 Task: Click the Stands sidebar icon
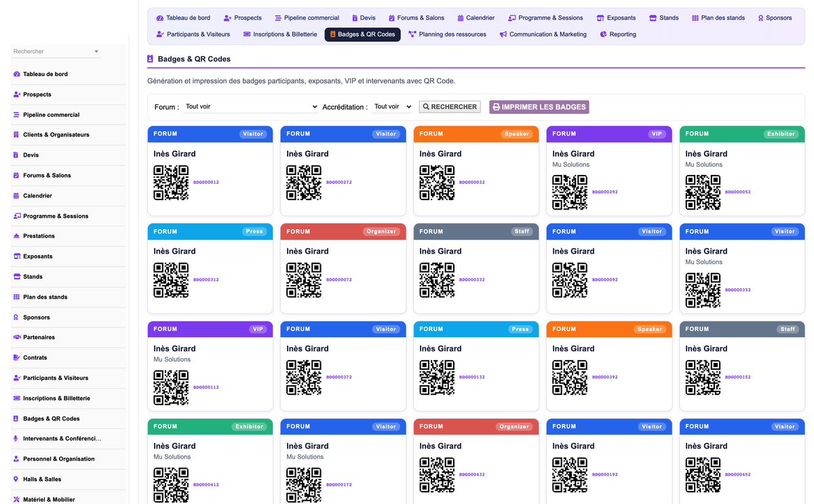17,277
